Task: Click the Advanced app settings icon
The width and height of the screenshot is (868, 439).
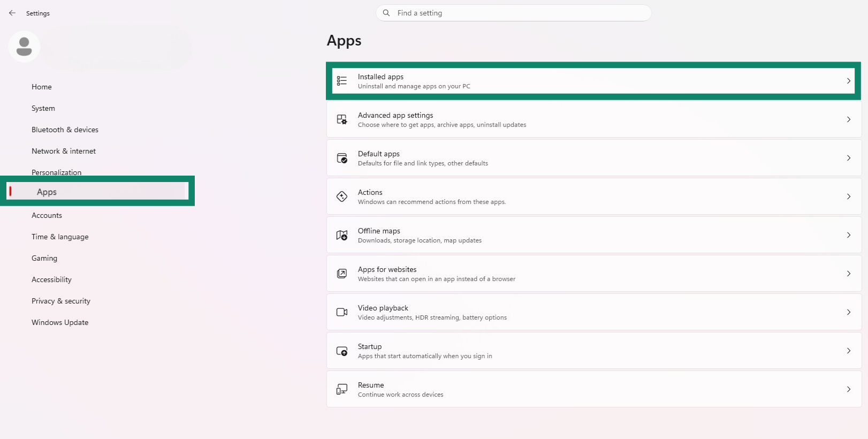Action: coord(341,119)
